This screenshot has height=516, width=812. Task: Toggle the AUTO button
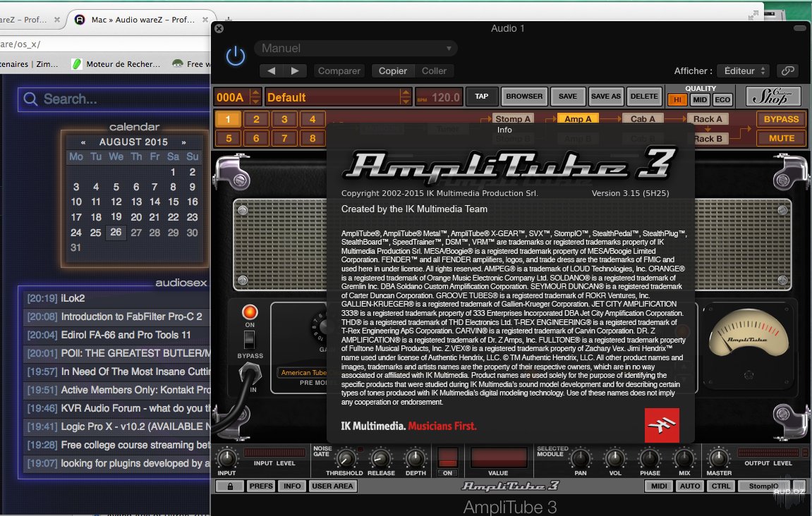(690, 486)
